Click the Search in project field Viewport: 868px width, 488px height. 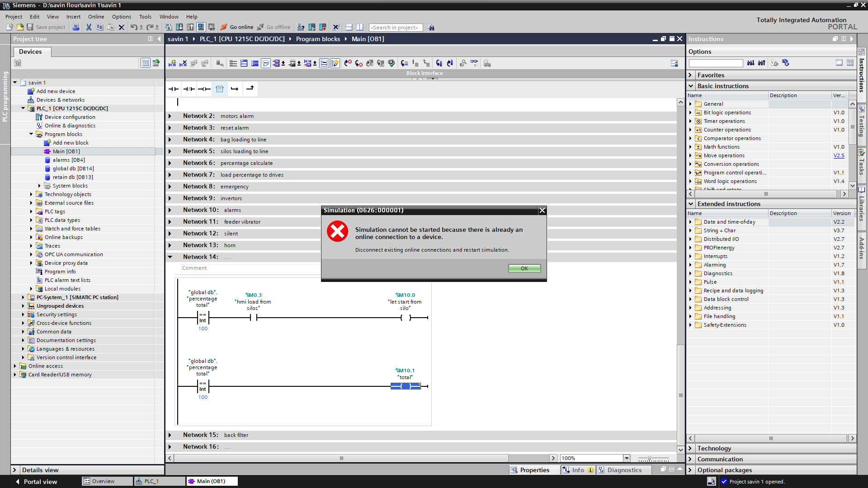396,28
